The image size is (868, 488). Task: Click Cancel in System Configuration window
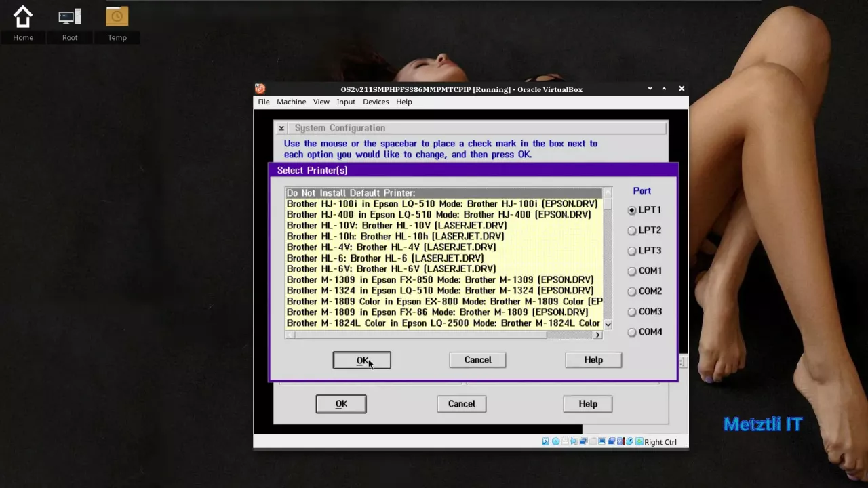462,404
